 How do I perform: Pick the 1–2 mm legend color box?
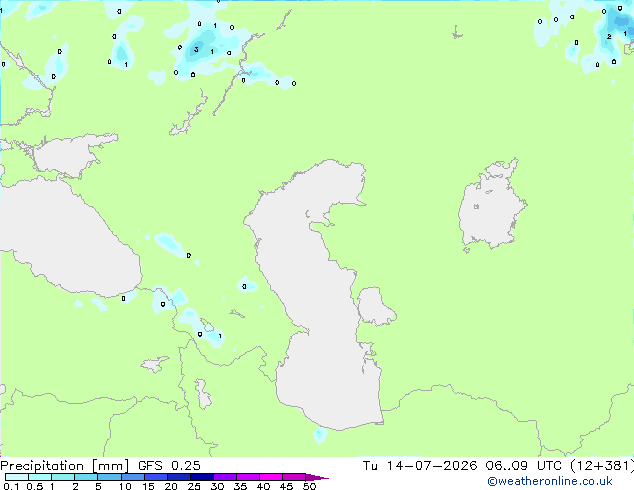[63, 477]
